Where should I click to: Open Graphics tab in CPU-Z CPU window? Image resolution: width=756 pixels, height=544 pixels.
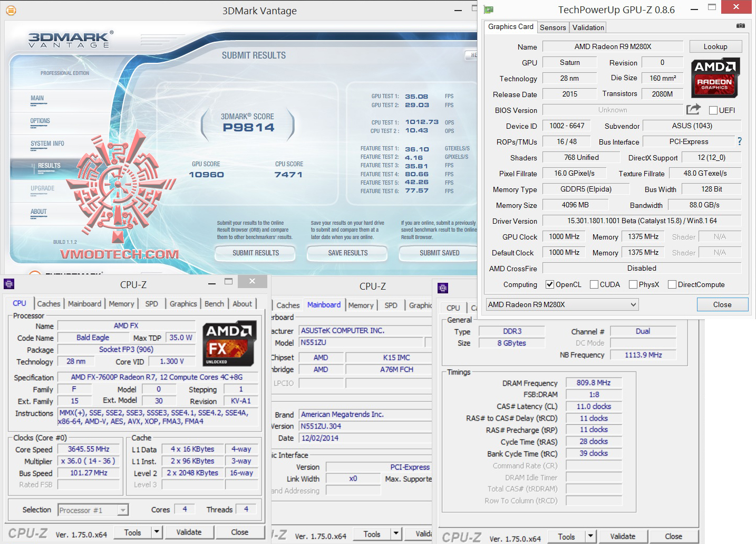pos(183,304)
